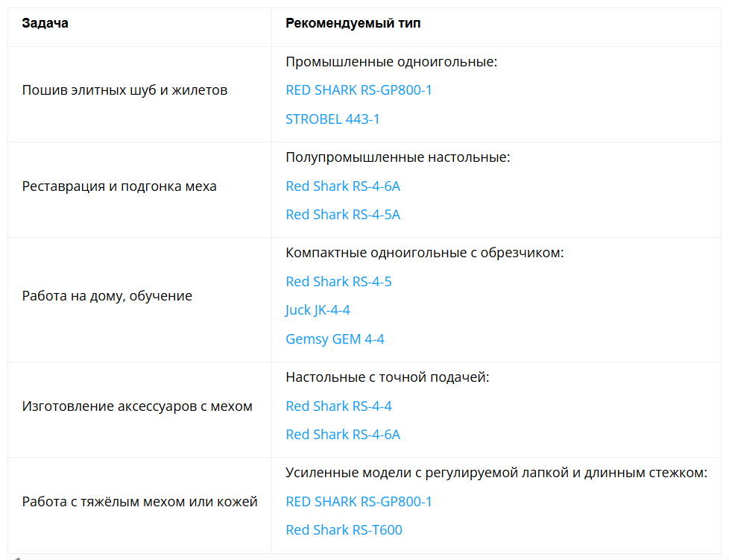Image resolution: width=729 pixels, height=560 pixels.
Task: Open the Red Shark RS-4-4 link
Action: tap(338, 406)
